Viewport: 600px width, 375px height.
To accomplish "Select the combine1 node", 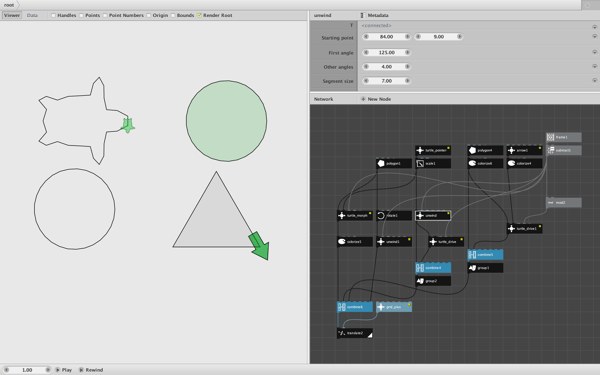I will point(485,254).
